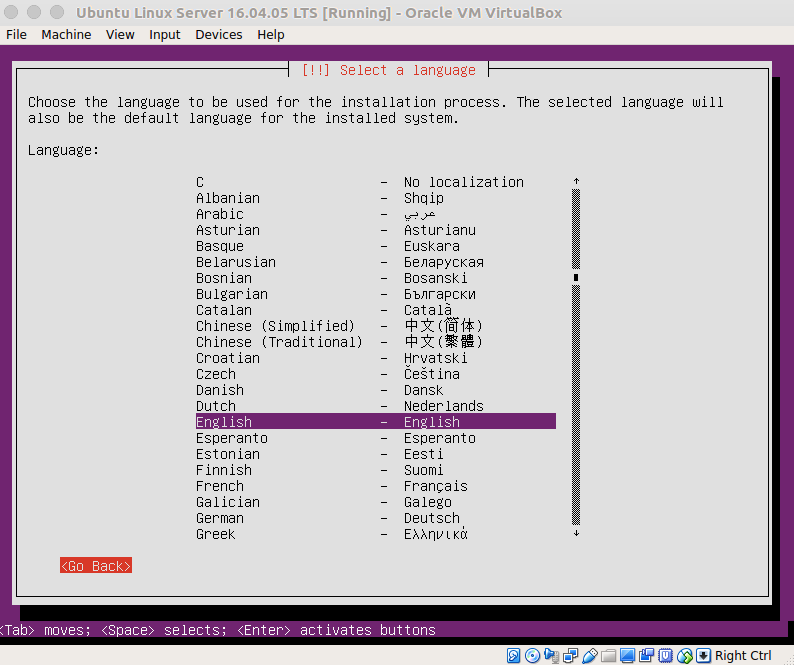This screenshot has height=665, width=794.
Task: Select the Czech language row
Action: 375,374
